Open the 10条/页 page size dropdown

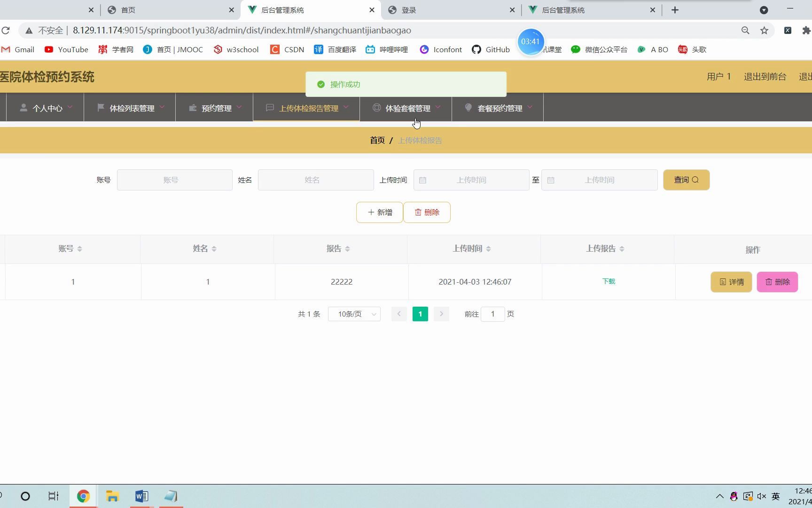(354, 314)
